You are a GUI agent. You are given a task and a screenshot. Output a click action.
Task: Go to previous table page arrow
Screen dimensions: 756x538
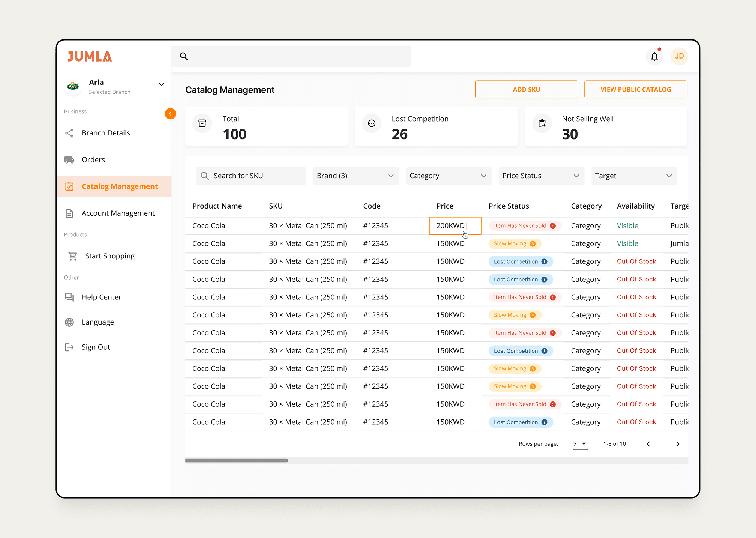point(648,444)
